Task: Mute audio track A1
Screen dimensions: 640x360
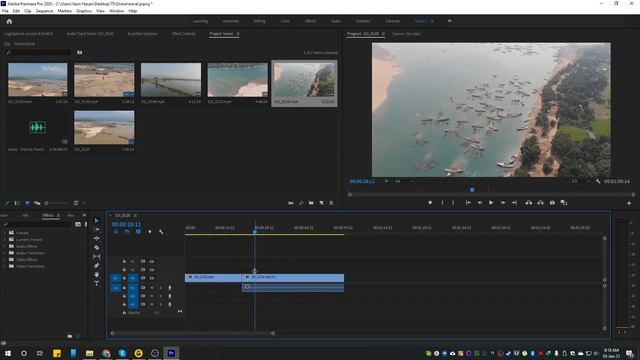Action: point(152,288)
